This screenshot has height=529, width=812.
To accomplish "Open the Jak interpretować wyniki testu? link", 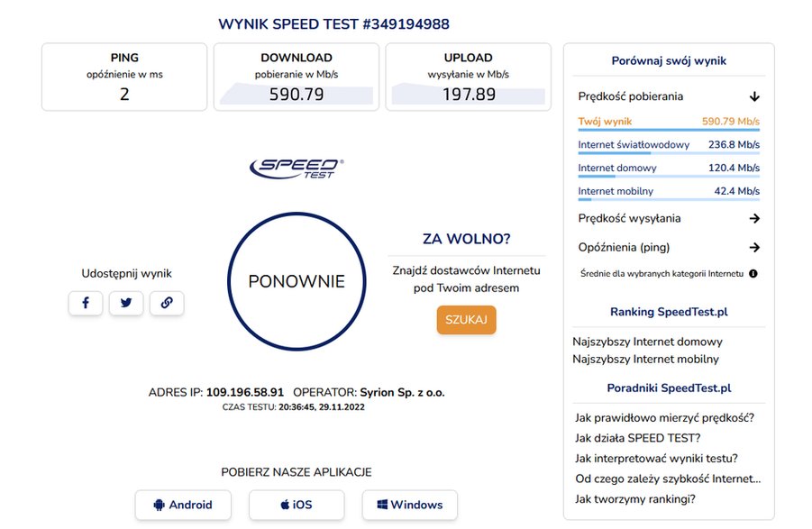I will [656, 459].
